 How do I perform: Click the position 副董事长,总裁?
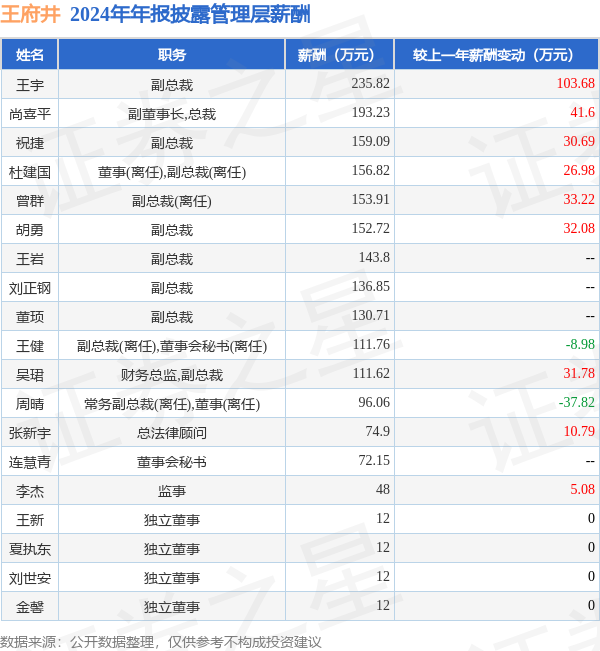[x=171, y=114]
